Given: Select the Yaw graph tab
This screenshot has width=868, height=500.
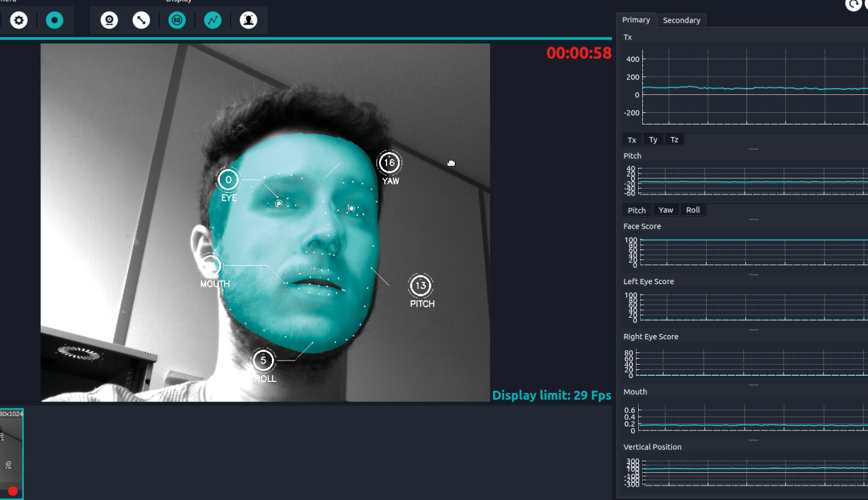Looking at the screenshot, I should click(665, 210).
